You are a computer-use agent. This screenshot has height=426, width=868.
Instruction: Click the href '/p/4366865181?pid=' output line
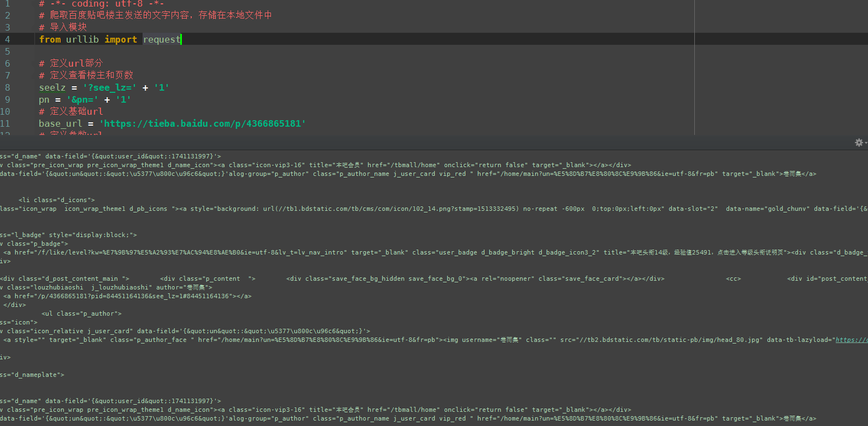[127, 296]
